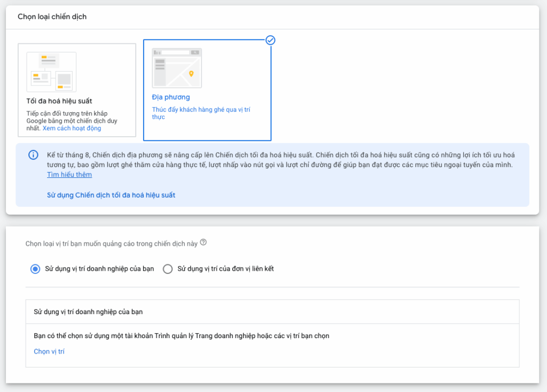Click the "Chọn loại chiến dịch" section header

[52, 17]
